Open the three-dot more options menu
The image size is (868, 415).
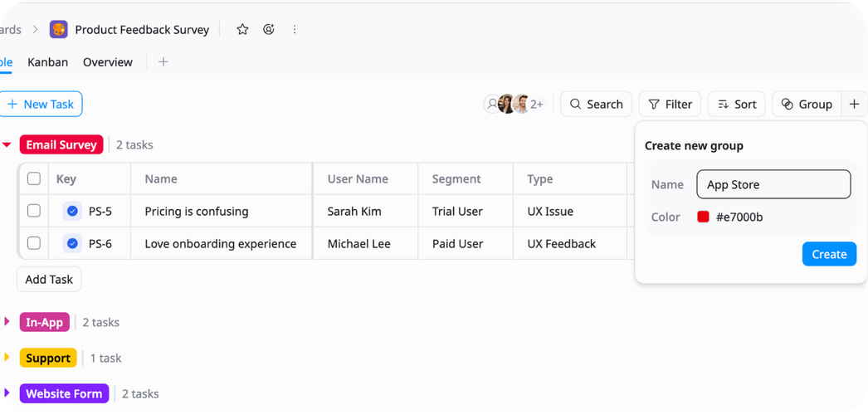pos(295,29)
